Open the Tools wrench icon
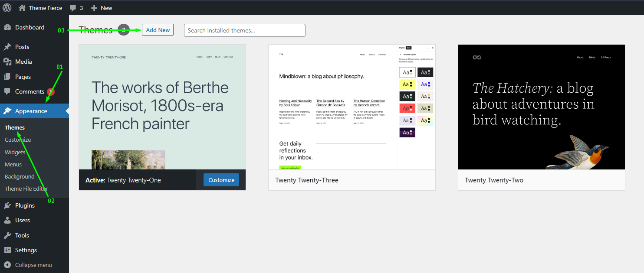The height and width of the screenshot is (273, 644). 7,235
